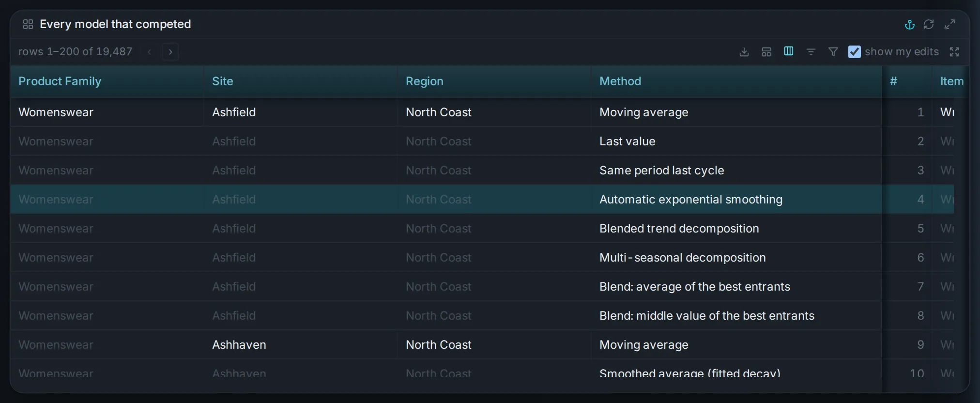Select the North Coast cell in row 1
Image resolution: width=980 pixels, height=403 pixels.
[x=494, y=112]
